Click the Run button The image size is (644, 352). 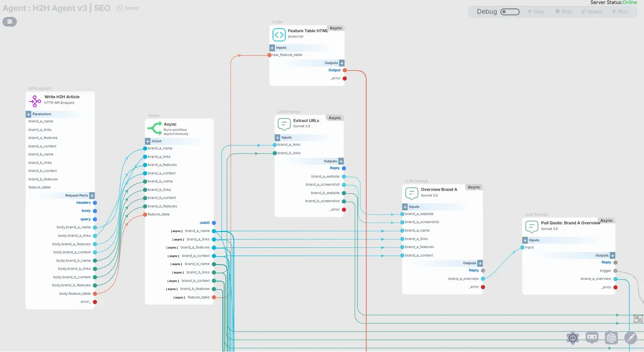(620, 12)
